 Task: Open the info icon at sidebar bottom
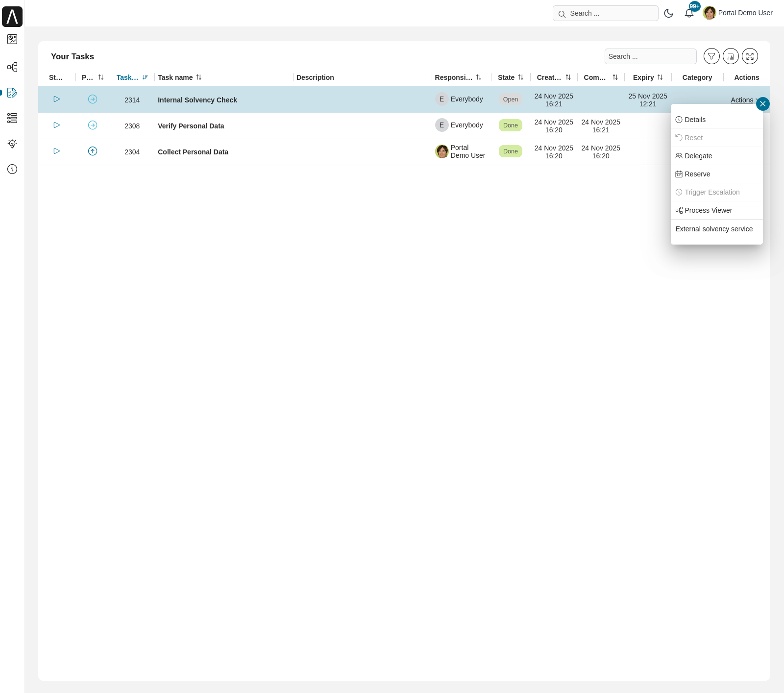coord(12,169)
